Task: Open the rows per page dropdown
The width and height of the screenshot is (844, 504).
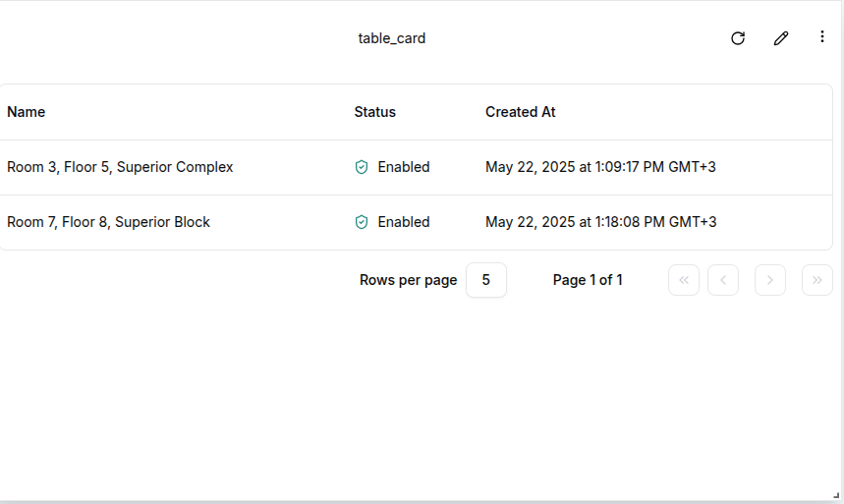Action: click(x=485, y=280)
